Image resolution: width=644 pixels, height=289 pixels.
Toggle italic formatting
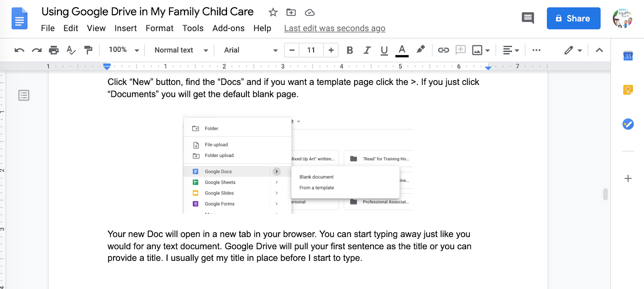coord(367,50)
